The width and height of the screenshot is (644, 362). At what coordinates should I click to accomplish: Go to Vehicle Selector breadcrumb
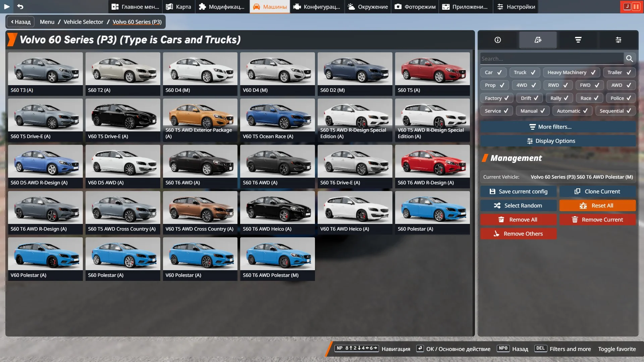tap(84, 22)
